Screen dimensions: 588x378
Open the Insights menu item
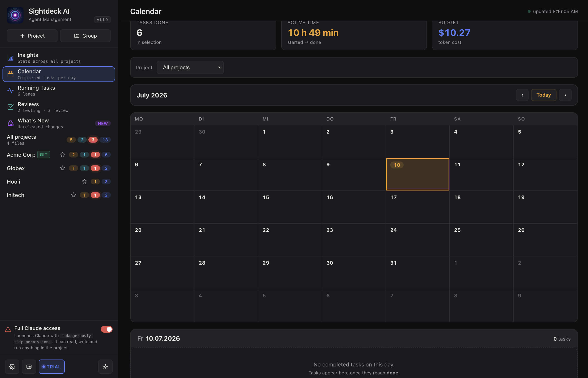pos(59,58)
